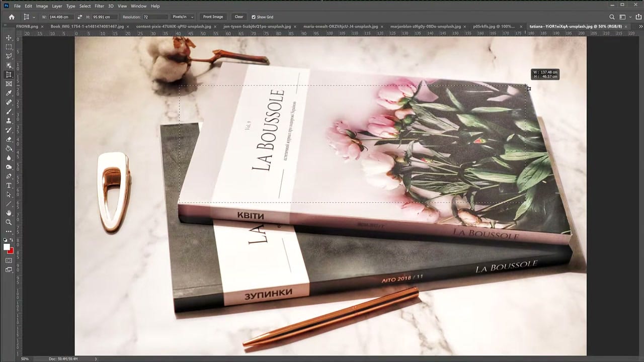
Task: Reset default foreground and background colors
Action: [6, 240]
